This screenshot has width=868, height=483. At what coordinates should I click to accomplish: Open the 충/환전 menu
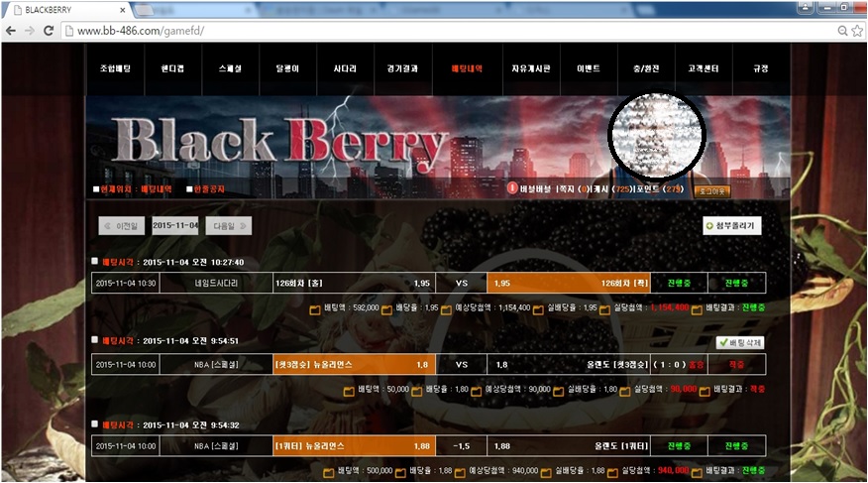pyautogui.click(x=646, y=68)
